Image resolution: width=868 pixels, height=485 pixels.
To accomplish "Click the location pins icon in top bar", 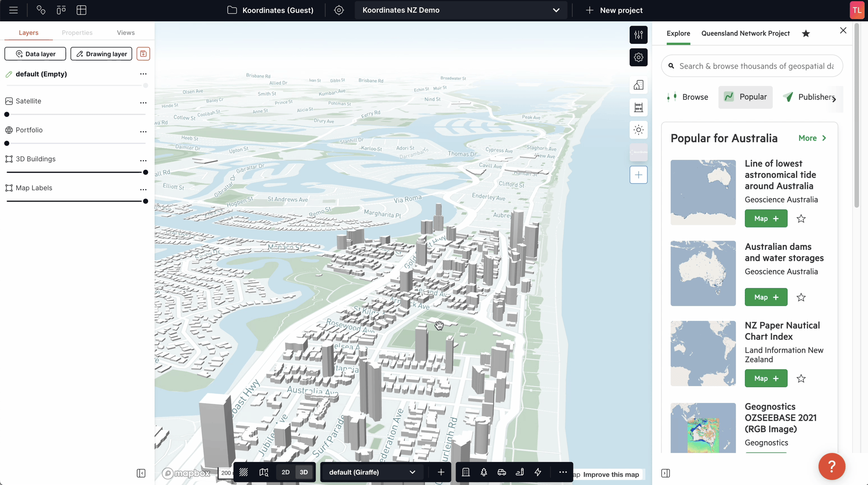I will pos(41,10).
